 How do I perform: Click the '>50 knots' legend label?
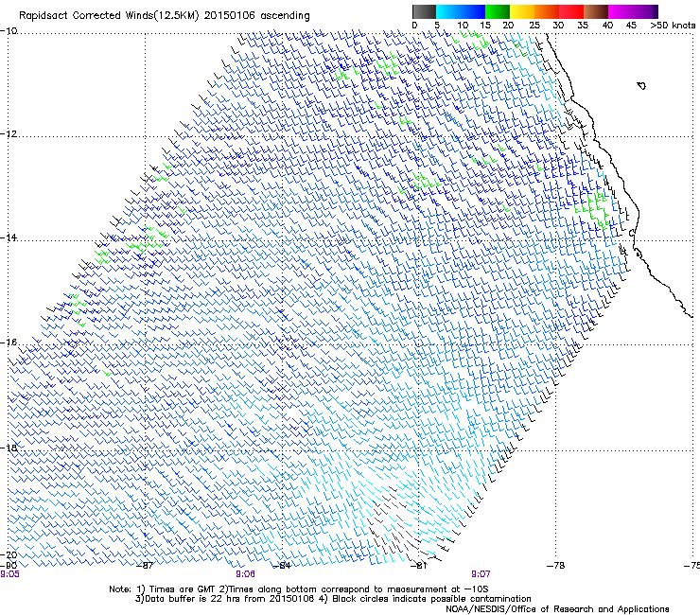(673, 26)
